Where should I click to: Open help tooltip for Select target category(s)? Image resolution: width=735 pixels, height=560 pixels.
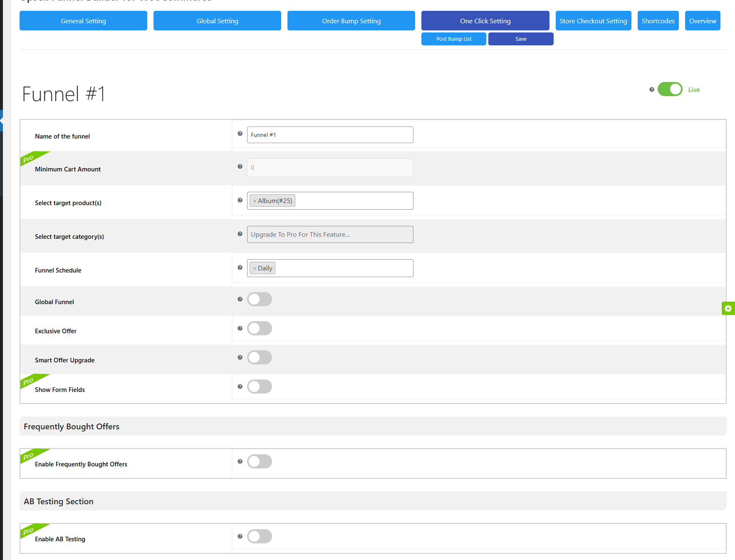click(240, 234)
